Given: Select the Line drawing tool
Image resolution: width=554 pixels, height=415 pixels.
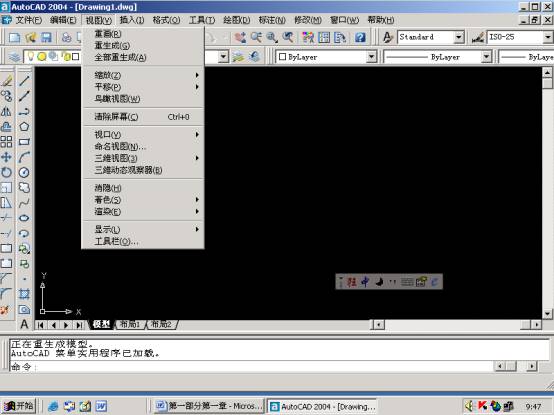Looking at the screenshot, I should (x=24, y=81).
